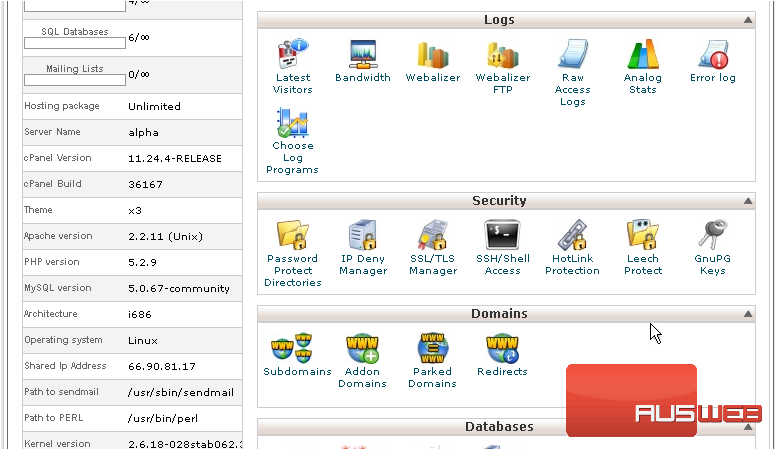Screen dimensions: 776x450
Task: Click the 'Apache version' label
Action: 58,236
